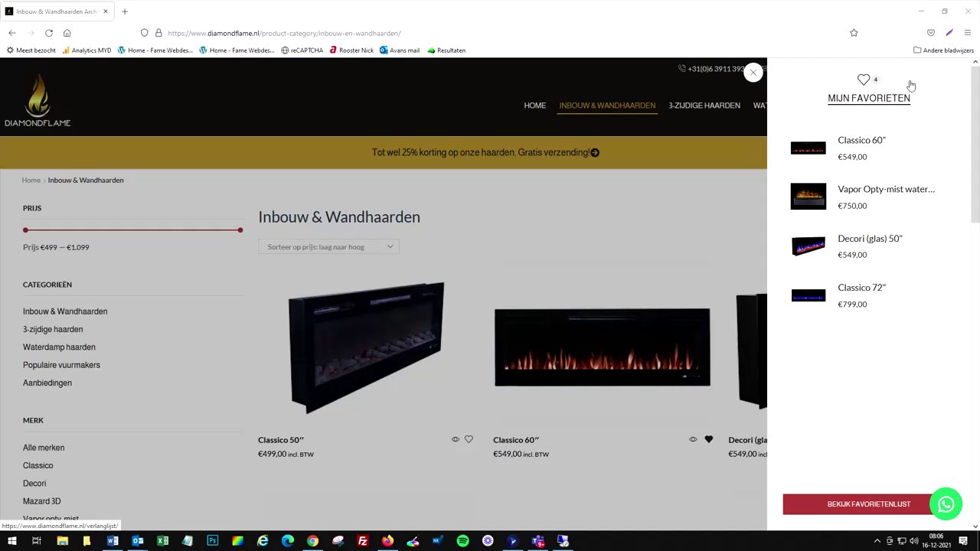Viewport: 980px width, 551px height.
Task: Open the sort by price dropdown
Action: [328, 247]
